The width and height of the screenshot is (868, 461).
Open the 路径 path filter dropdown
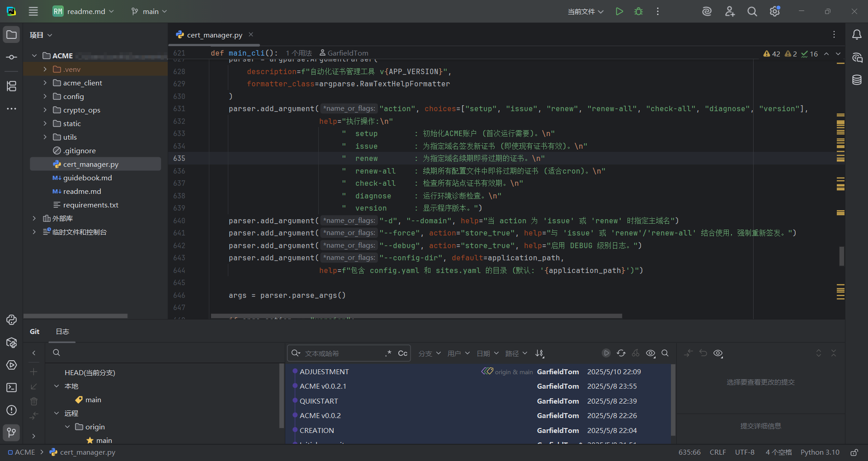click(x=516, y=353)
